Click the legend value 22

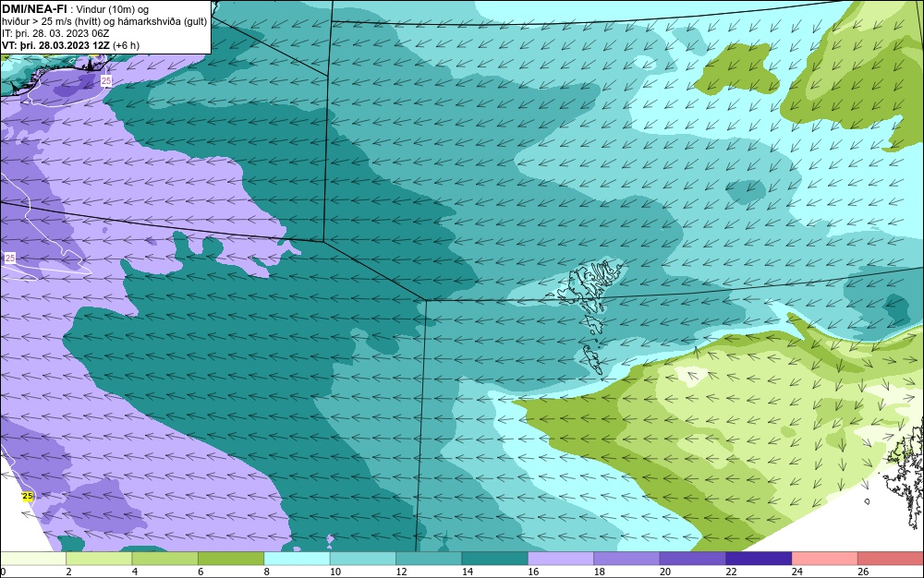point(731,572)
